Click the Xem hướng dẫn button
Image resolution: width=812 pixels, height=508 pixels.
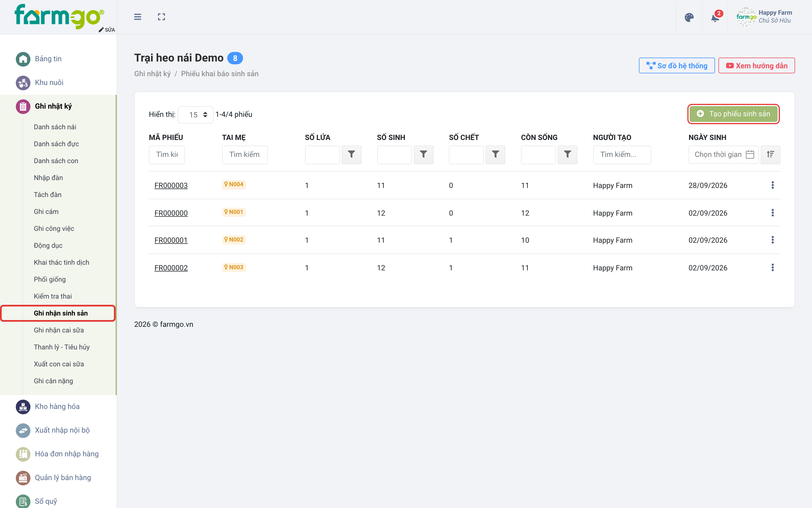point(757,65)
